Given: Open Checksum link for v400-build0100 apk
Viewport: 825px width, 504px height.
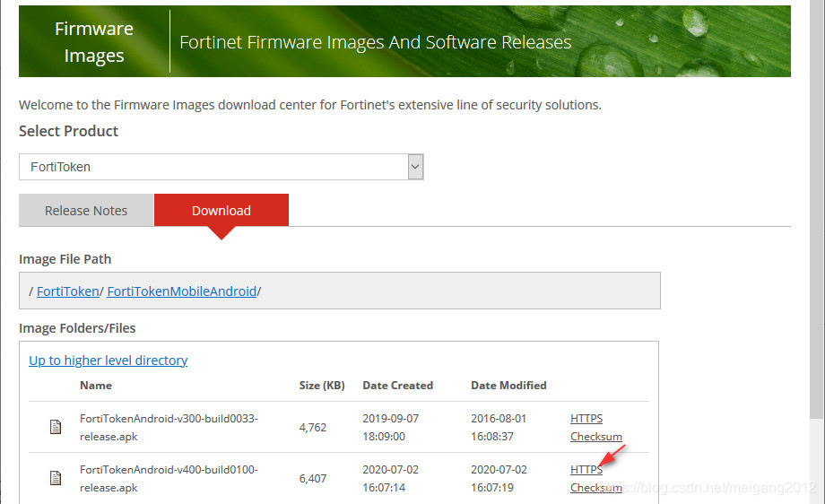Looking at the screenshot, I should click(596, 488).
